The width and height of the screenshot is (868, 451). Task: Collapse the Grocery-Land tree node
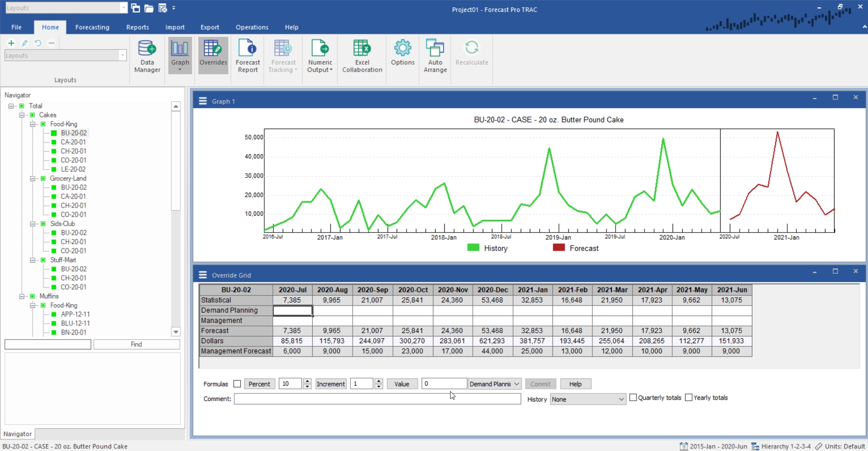coord(33,179)
